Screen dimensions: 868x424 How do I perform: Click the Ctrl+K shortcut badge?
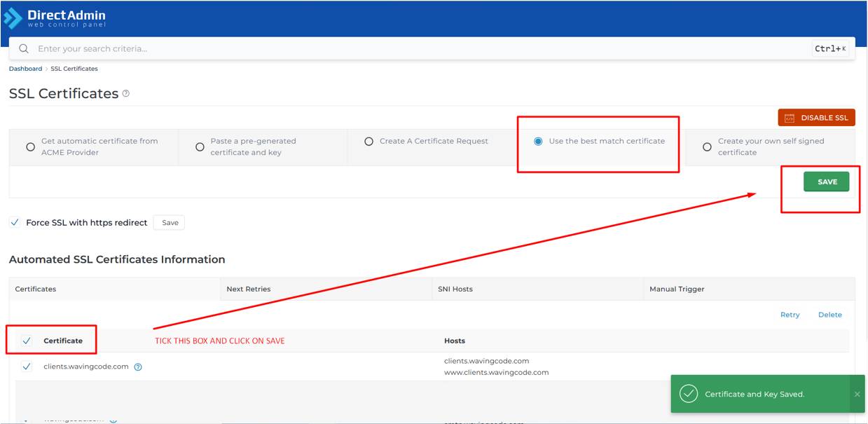point(830,49)
